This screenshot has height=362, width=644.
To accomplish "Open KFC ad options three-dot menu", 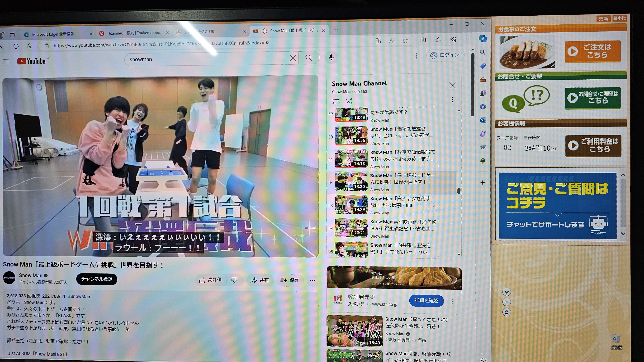I will pos(453,301).
